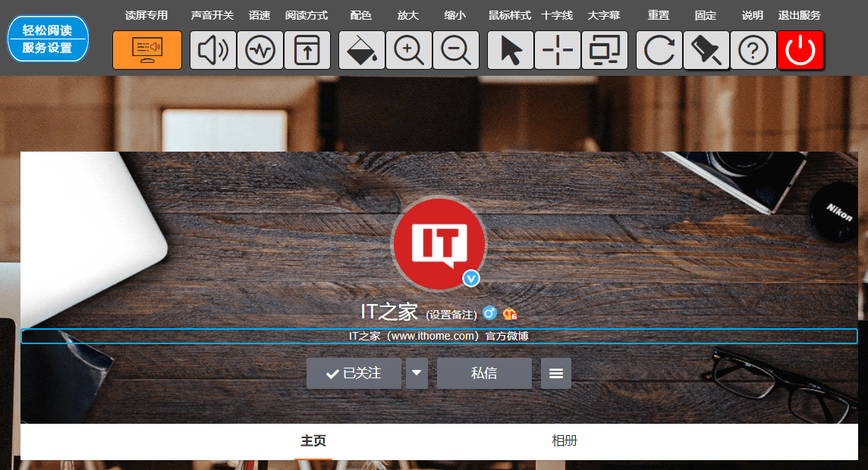Open the help instructions icon (说明)
This screenshot has height=470, width=868.
pyautogui.click(x=753, y=50)
